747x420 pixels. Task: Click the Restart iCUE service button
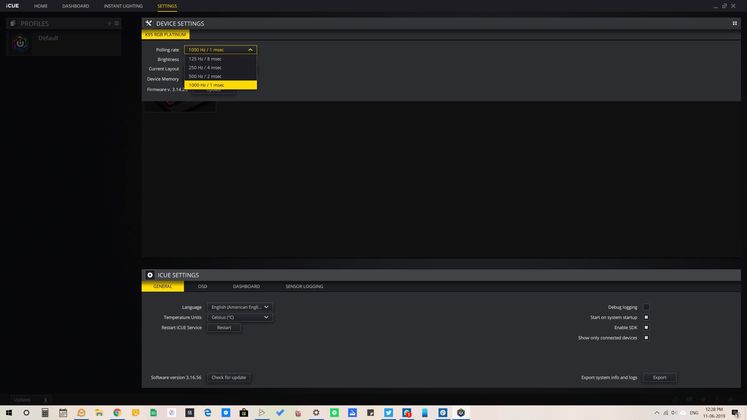[224, 328]
